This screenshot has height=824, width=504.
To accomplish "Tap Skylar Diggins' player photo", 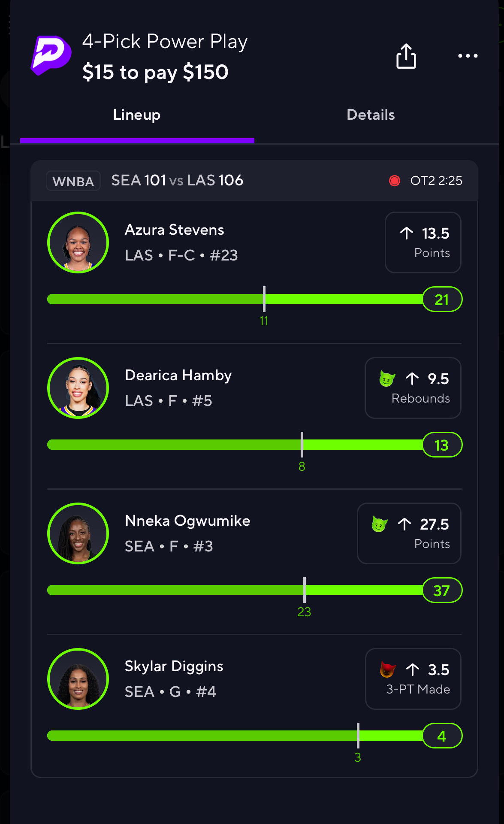I will (x=78, y=679).
